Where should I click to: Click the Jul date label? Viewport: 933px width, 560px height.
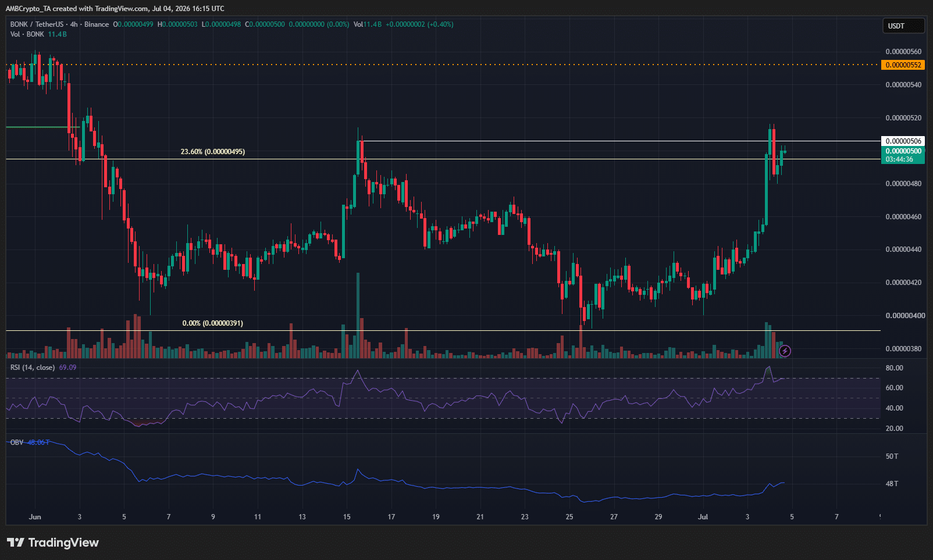703,517
